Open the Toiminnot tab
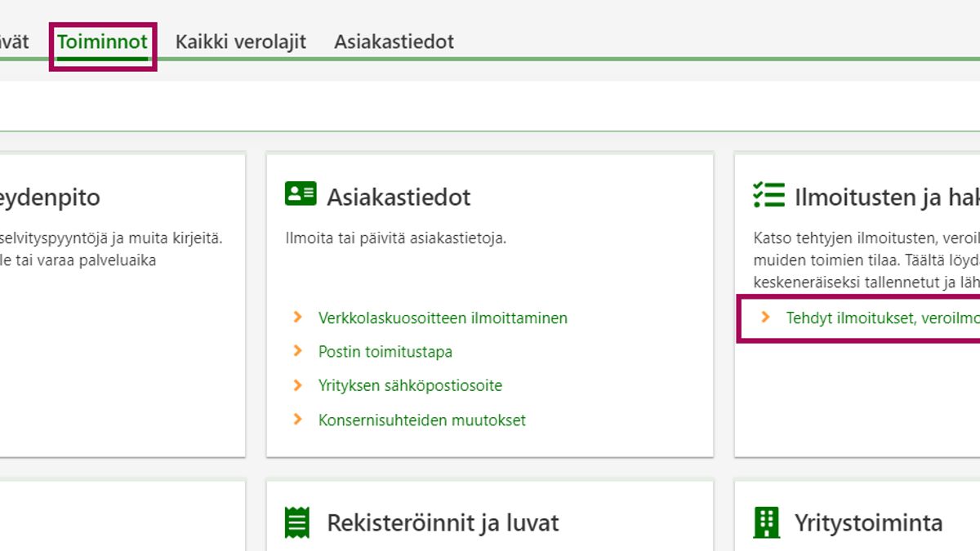The image size is (980, 551). (x=102, y=42)
